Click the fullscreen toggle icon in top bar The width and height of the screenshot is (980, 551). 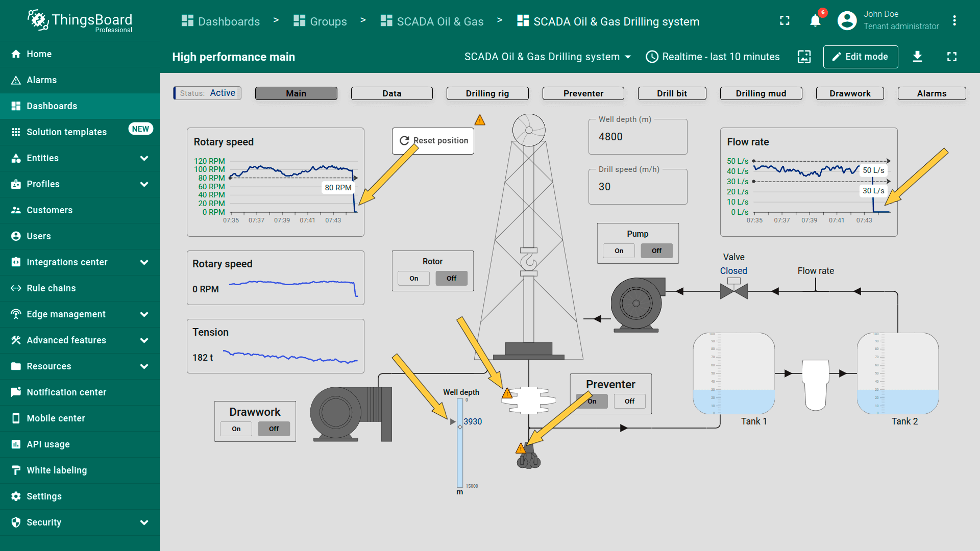(x=785, y=20)
